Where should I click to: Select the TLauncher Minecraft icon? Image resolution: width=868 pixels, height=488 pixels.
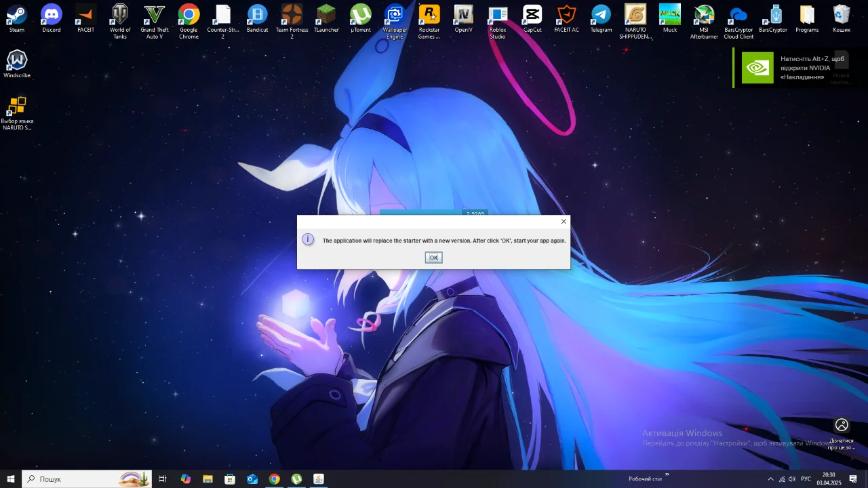pyautogui.click(x=326, y=19)
